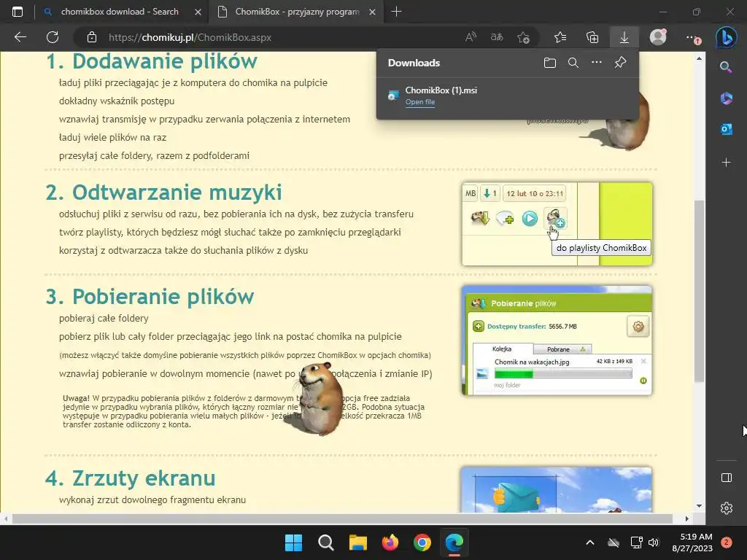Refresh the ChomikBox page
747x560 pixels.
(53, 37)
